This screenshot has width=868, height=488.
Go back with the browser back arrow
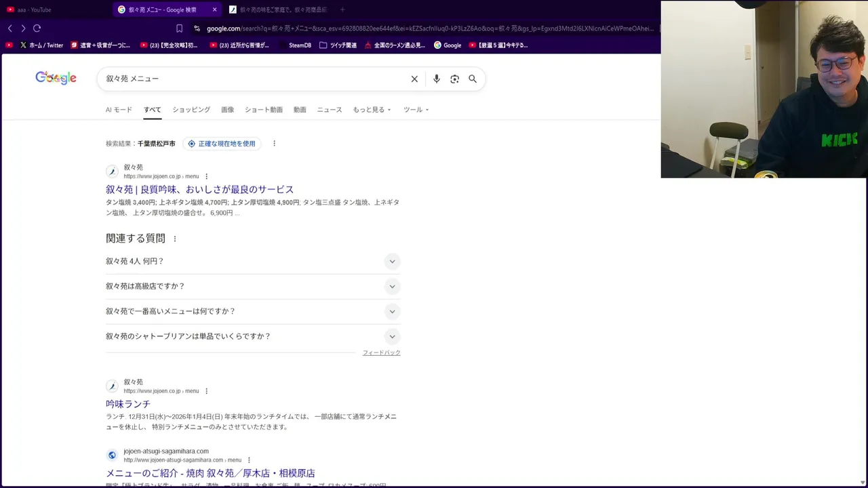(9, 28)
